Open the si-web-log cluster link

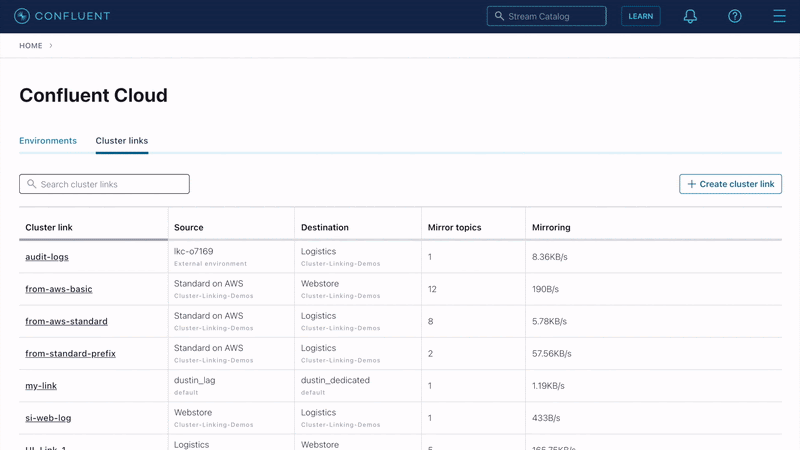(x=48, y=418)
